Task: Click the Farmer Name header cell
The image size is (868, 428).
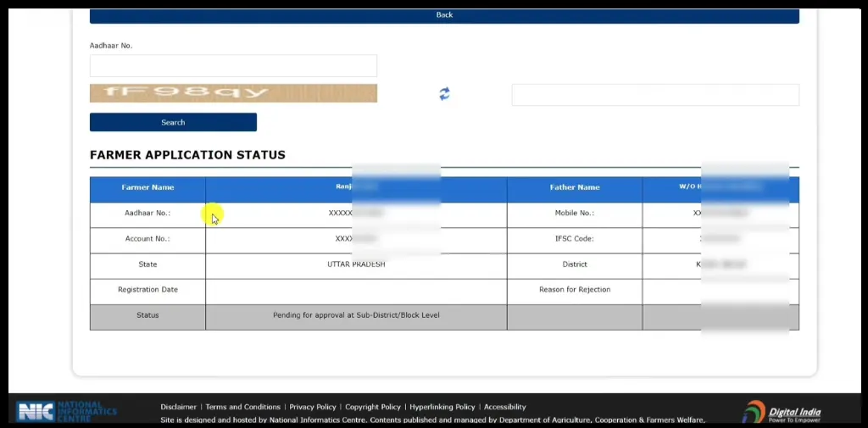Action: point(147,187)
